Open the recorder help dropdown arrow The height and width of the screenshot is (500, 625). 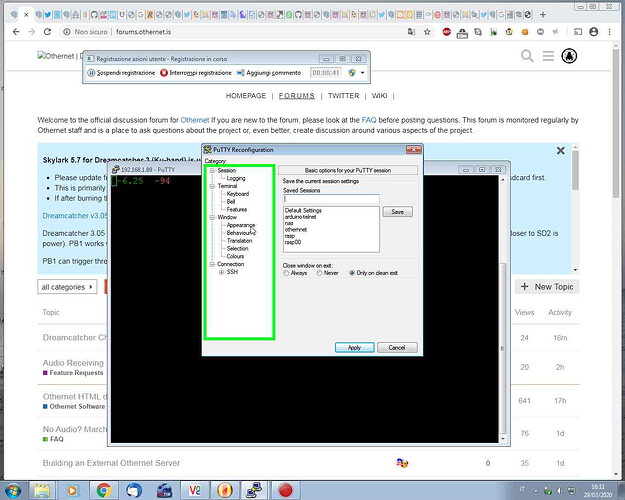click(362, 73)
